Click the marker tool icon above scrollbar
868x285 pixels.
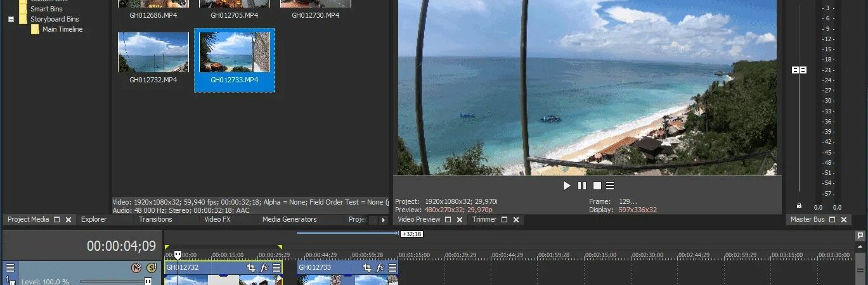[x=860, y=236]
